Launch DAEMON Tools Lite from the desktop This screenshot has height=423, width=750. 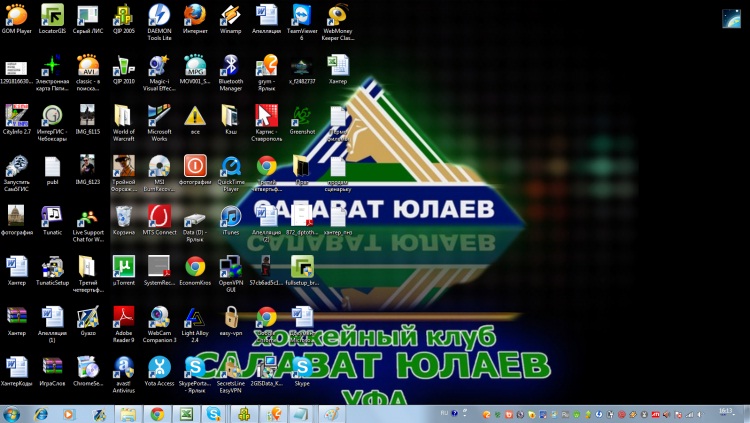(x=159, y=15)
